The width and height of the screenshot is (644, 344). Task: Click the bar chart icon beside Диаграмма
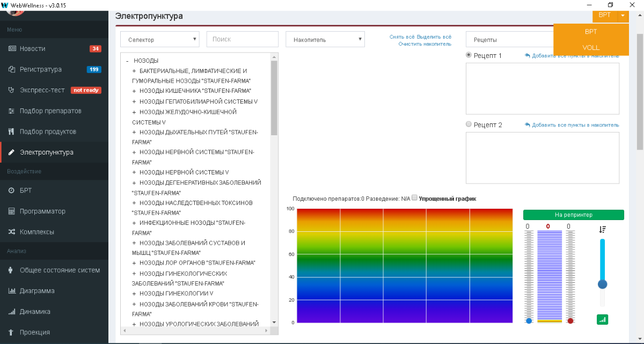12,291
